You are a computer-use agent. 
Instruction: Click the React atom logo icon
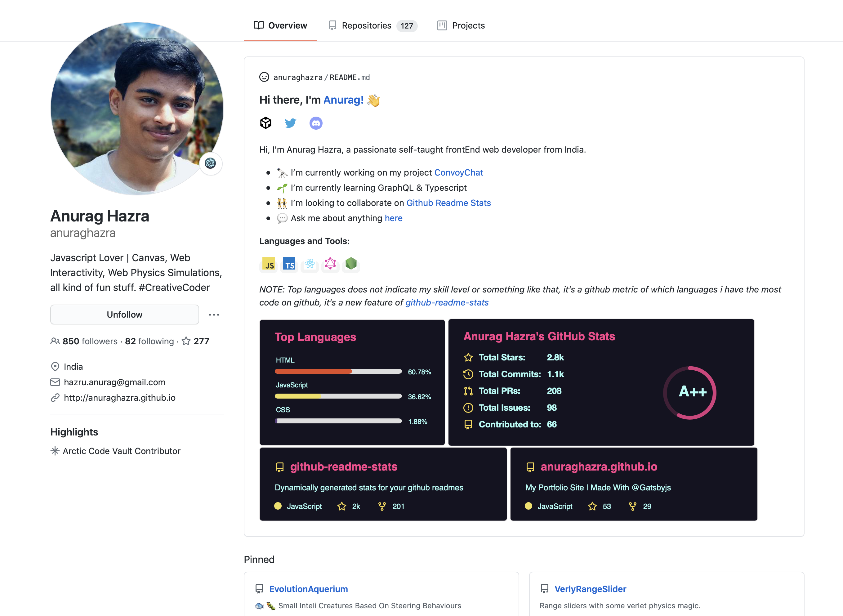click(310, 264)
